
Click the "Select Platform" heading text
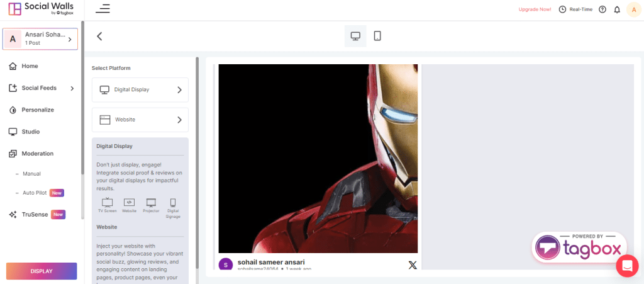pyautogui.click(x=111, y=68)
